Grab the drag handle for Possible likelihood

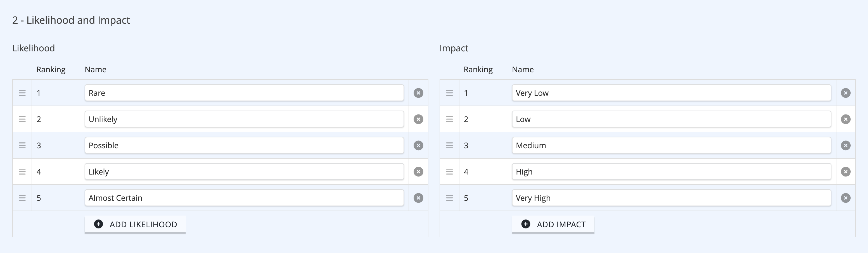tap(22, 145)
